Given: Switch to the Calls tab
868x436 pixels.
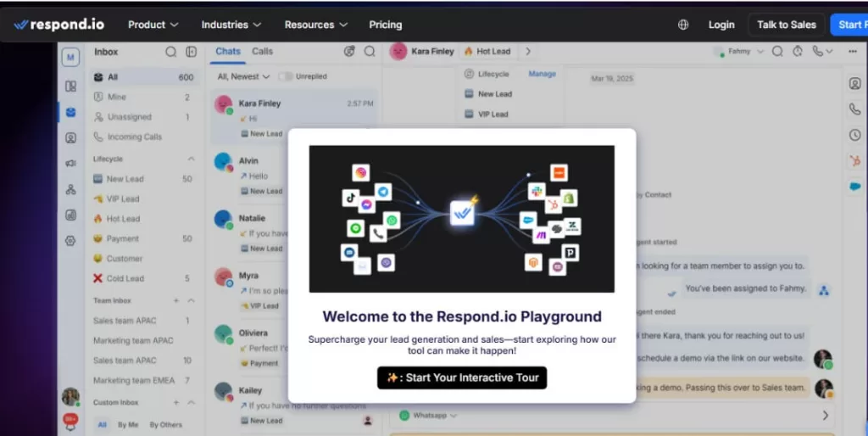Looking at the screenshot, I should [x=263, y=51].
